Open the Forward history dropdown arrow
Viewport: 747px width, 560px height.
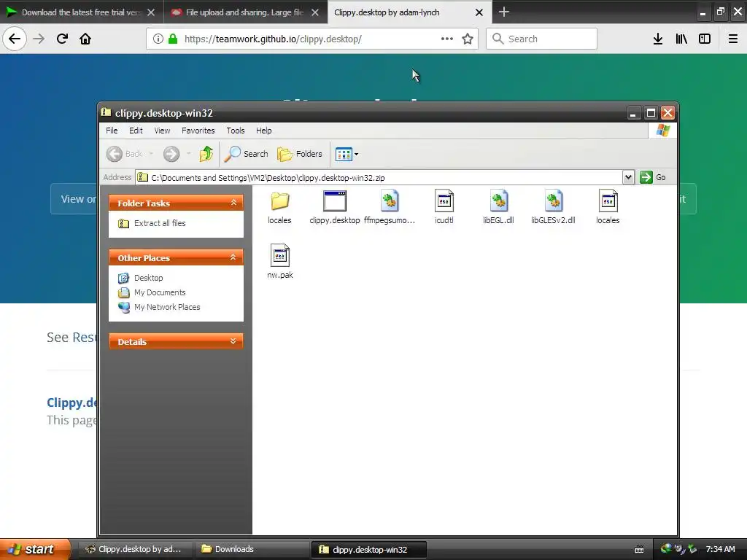(x=189, y=154)
